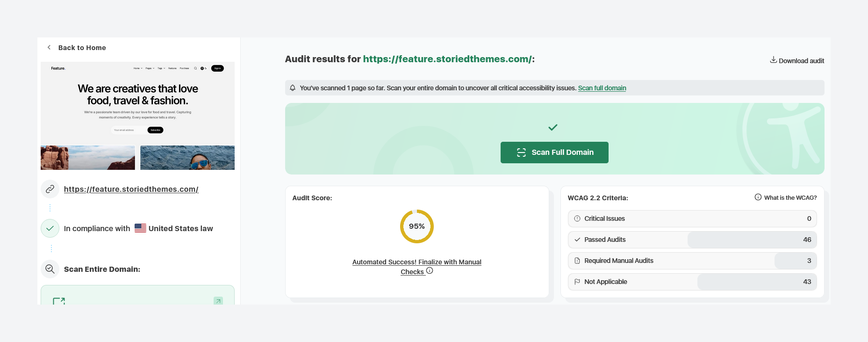The height and width of the screenshot is (342, 868).
Task: Click the link chain icon
Action: (50, 189)
